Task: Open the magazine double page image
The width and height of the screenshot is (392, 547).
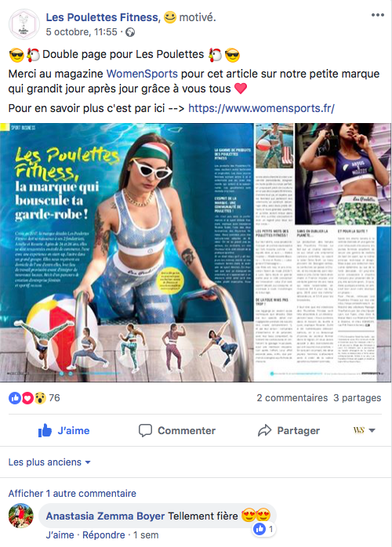Action: (195, 252)
